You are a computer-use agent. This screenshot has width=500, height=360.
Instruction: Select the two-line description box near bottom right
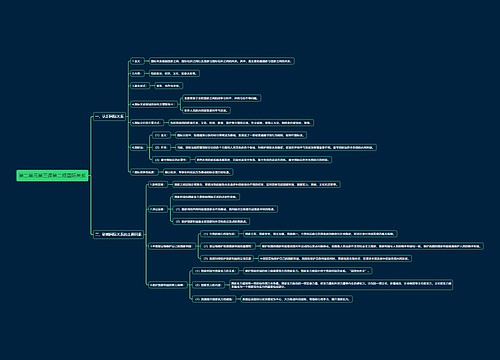341,285
